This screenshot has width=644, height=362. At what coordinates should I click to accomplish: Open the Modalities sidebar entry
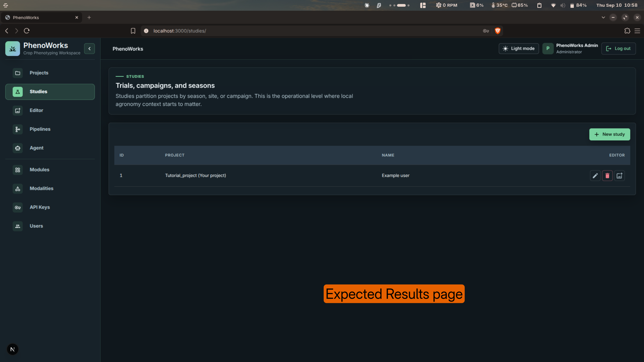pyautogui.click(x=50, y=188)
